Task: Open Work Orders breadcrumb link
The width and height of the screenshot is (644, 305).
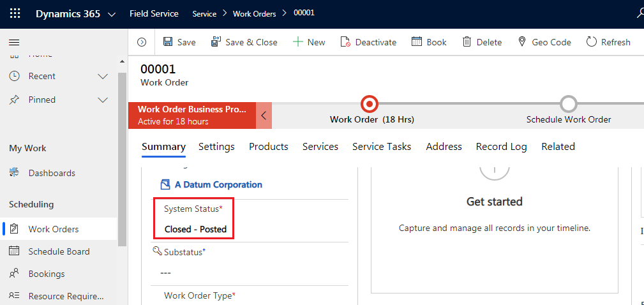Action: point(254,14)
